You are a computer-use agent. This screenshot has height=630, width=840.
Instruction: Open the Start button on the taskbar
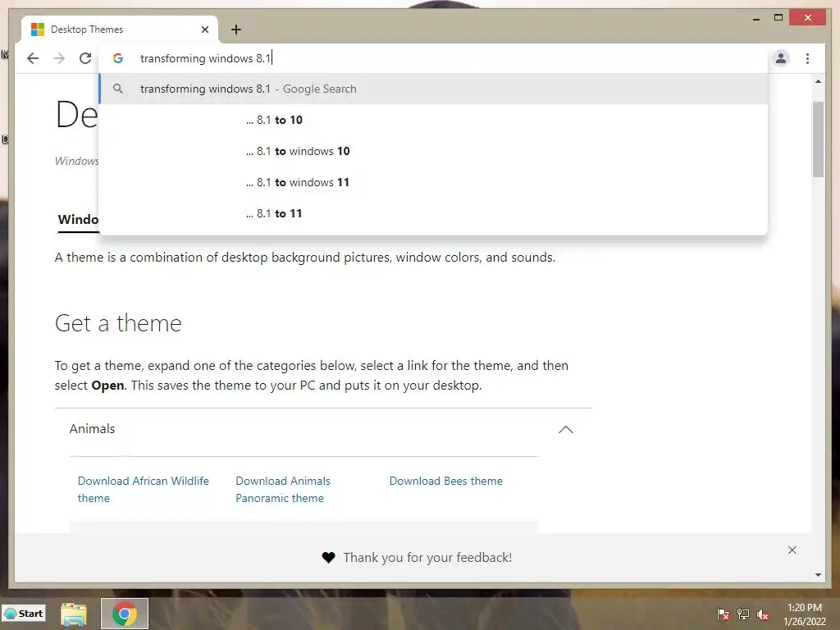24,614
